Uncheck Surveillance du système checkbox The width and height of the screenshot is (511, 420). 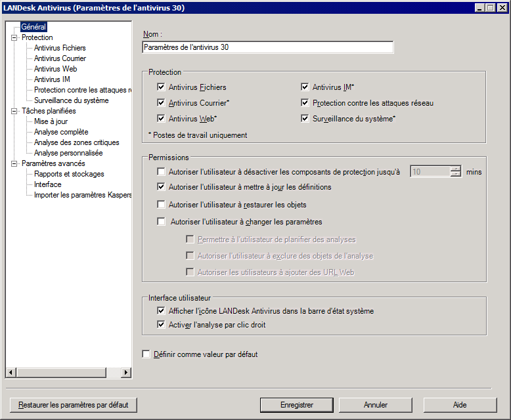click(305, 118)
